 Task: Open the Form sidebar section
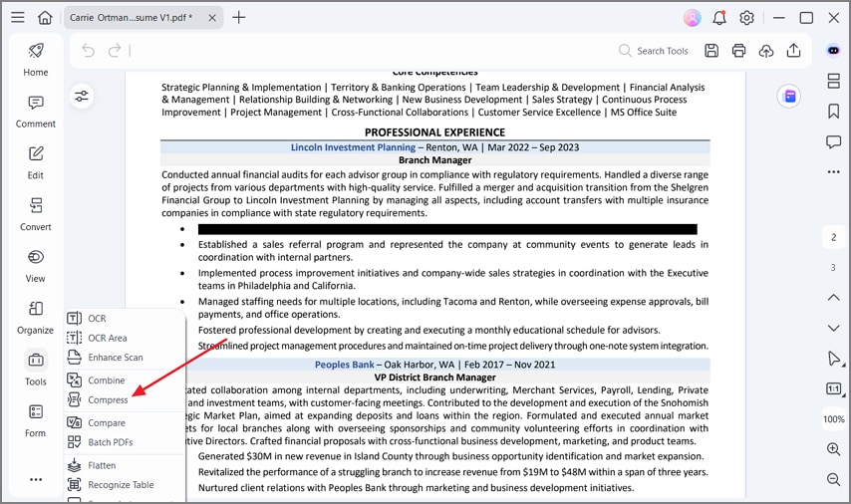[36, 420]
